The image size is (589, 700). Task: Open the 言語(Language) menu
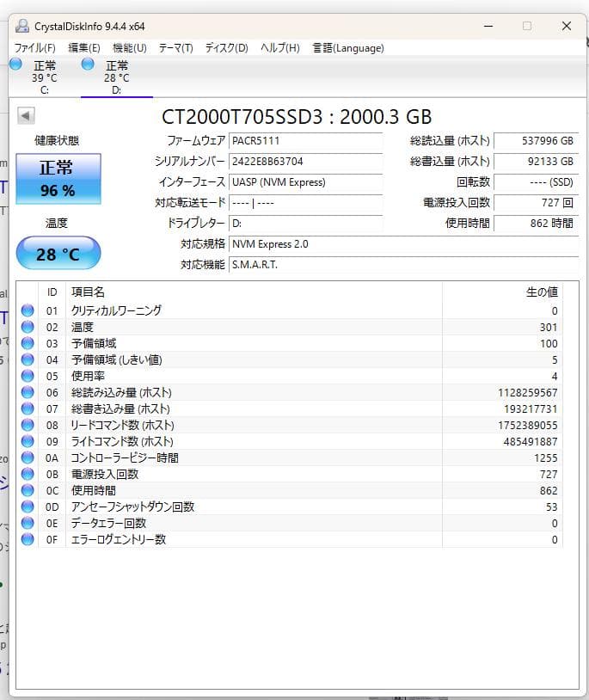(348, 48)
